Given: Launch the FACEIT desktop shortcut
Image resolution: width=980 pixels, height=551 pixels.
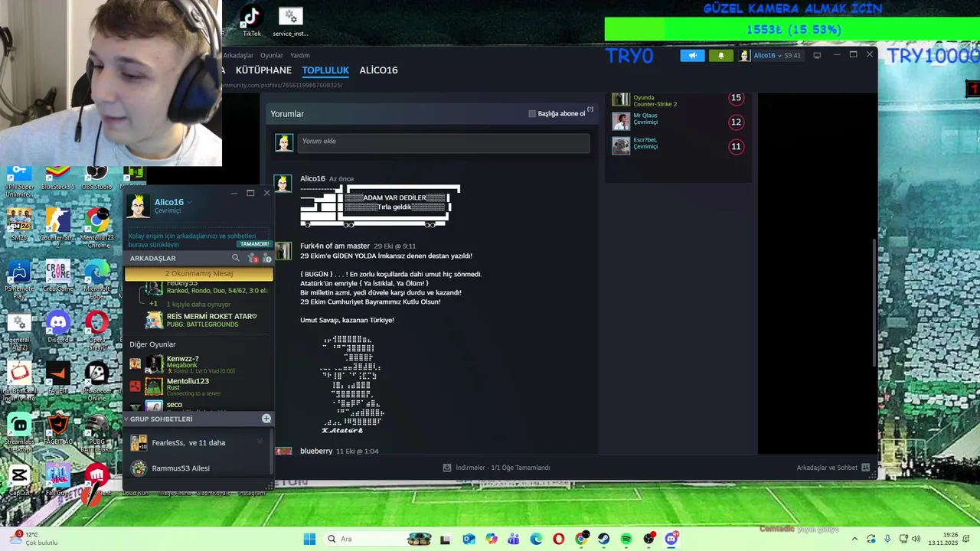Looking at the screenshot, I should tap(58, 377).
